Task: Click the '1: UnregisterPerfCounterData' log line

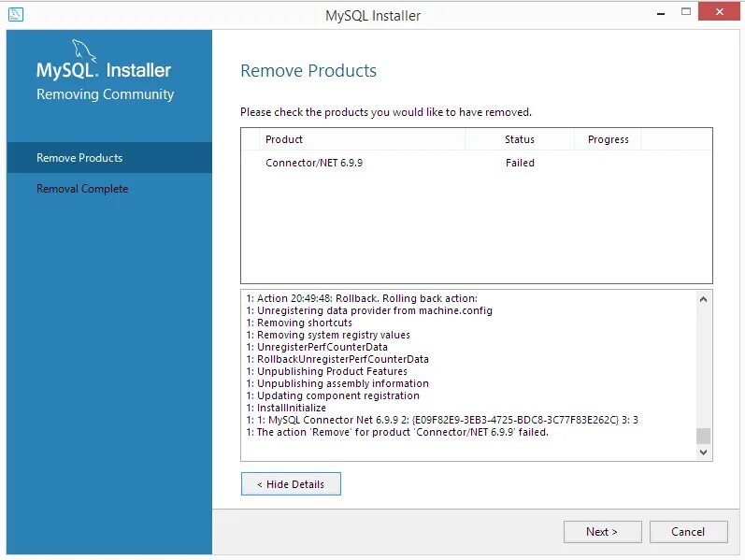Action: click(x=317, y=347)
